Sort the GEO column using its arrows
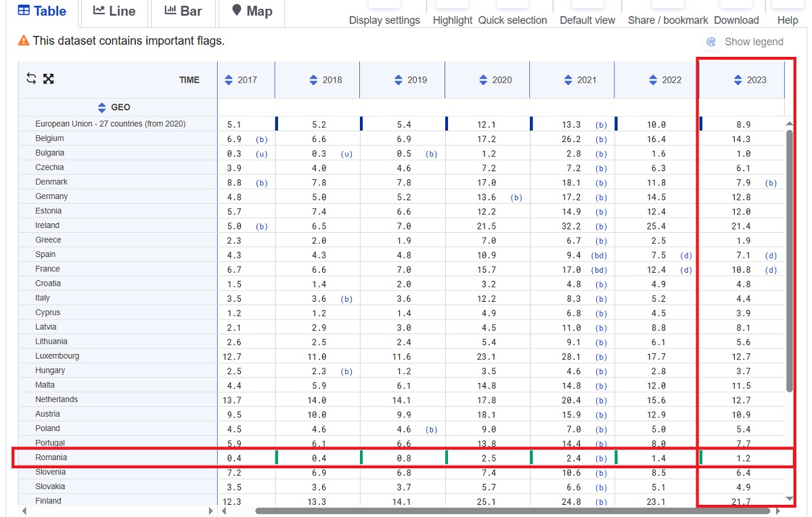 point(102,108)
